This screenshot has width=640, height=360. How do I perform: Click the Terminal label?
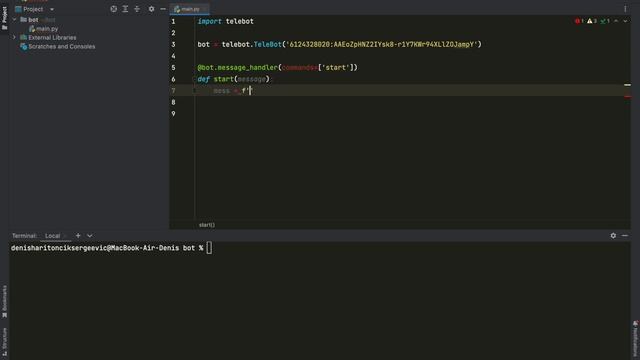24,236
